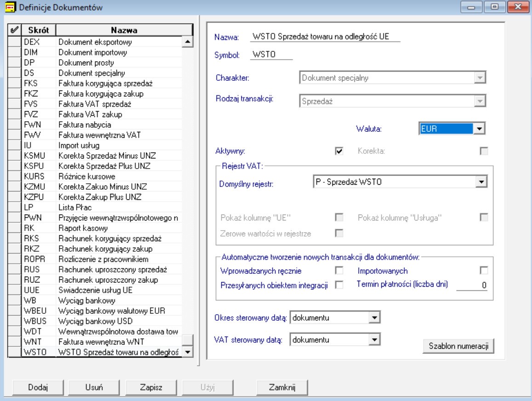Expand VAT sterowany datą dropdown
The height and width of the screenshot is (401, 532).
(x=374, y=339)
